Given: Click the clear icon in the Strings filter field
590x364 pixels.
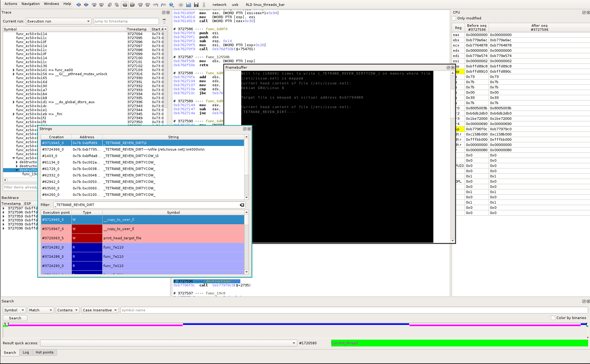Looking at the screenshot, I should (242, 205).
